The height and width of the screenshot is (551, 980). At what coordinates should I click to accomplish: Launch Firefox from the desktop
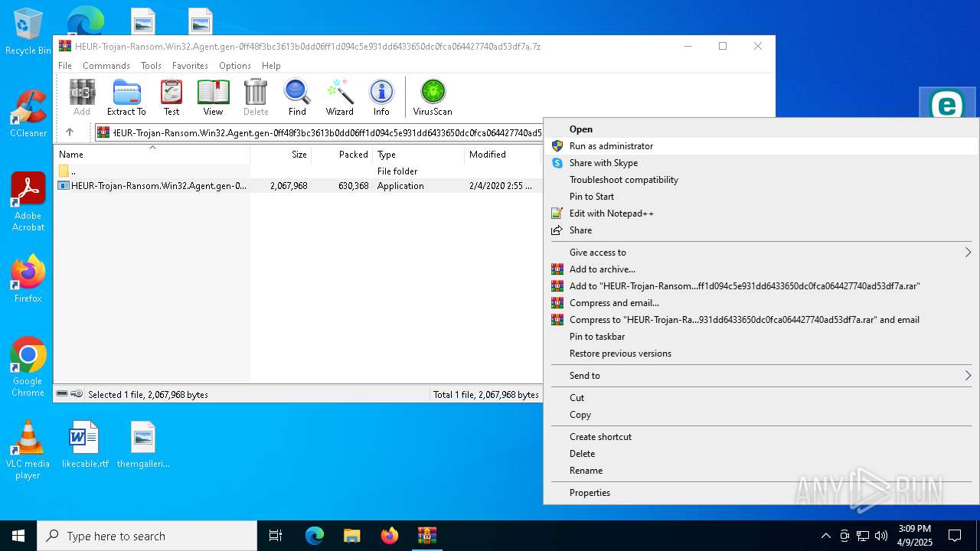[x=28, y=279]
